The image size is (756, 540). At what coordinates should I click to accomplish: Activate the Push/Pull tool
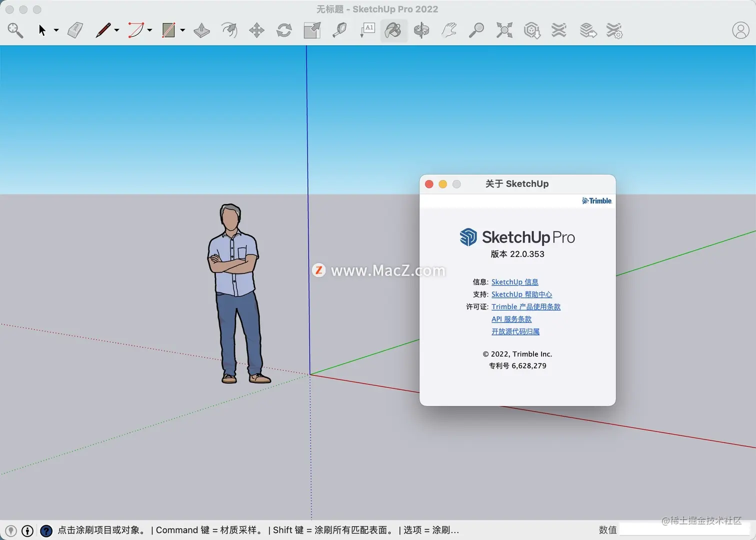201,30
